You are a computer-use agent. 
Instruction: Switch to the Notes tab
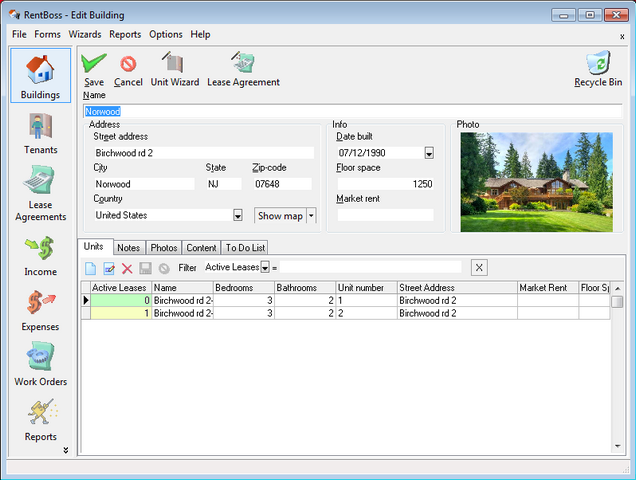[129, 248]
